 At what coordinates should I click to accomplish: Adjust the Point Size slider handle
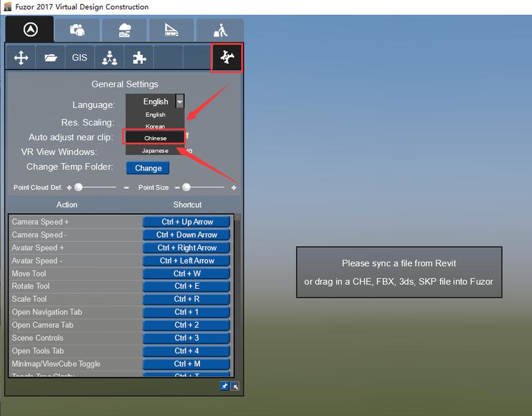[186, 187]
